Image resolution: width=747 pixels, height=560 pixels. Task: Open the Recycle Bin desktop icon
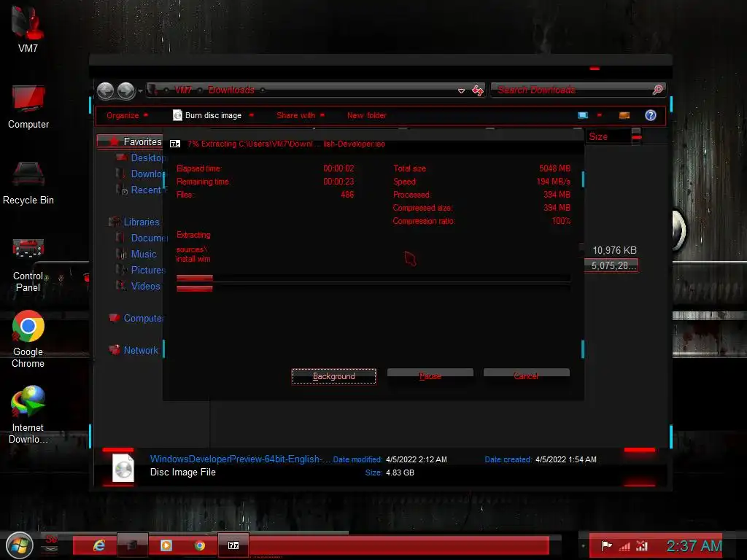[28, 183]
